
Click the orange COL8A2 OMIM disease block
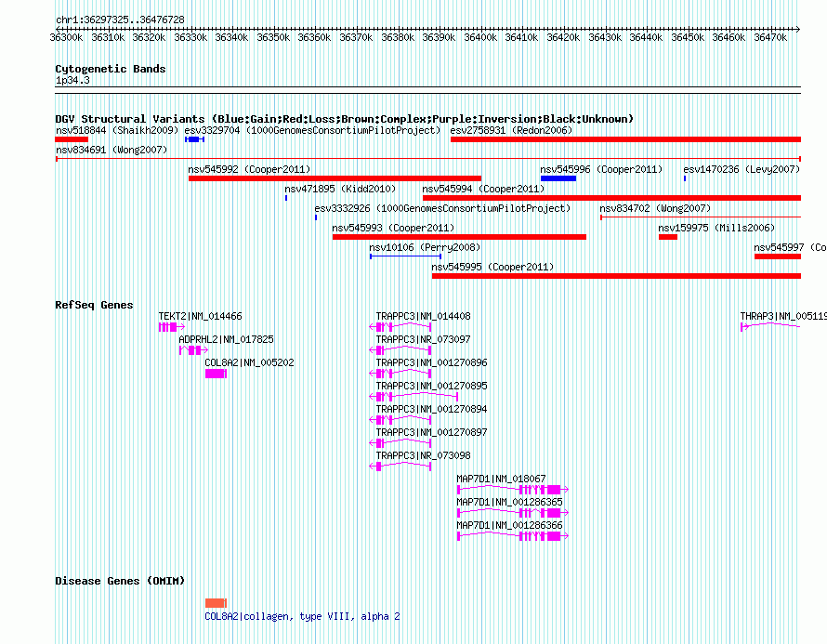tap(216, 603)
